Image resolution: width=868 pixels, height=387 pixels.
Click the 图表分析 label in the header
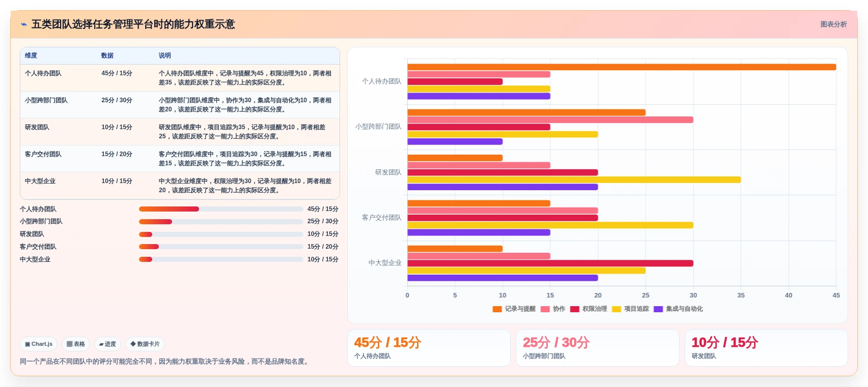[833, 24]
